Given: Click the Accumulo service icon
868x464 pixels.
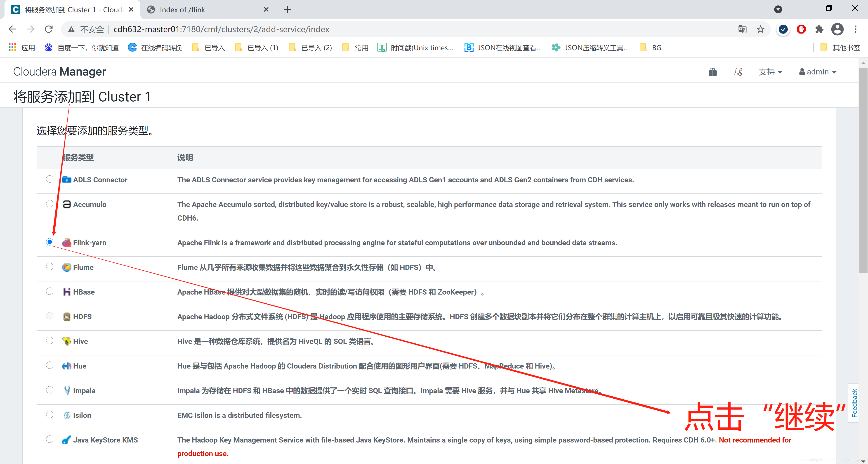Looking at the screenshot, I should (67, 204).
